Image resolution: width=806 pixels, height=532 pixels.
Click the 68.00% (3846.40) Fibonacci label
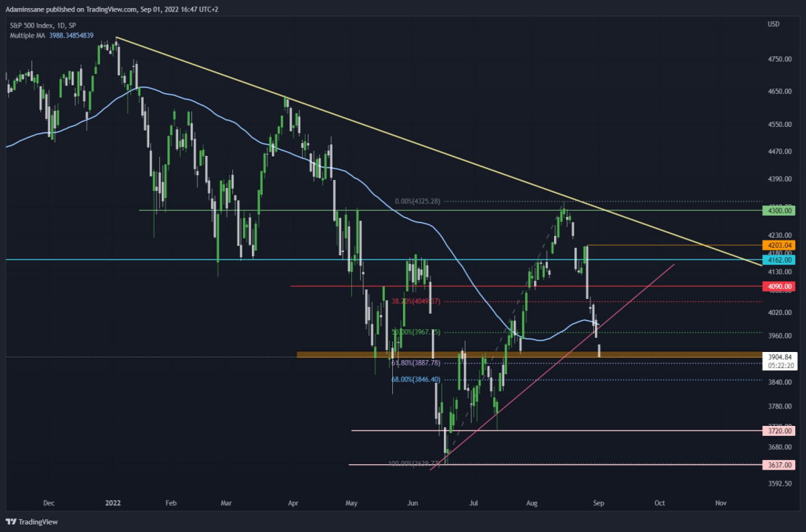pos(416,380)
